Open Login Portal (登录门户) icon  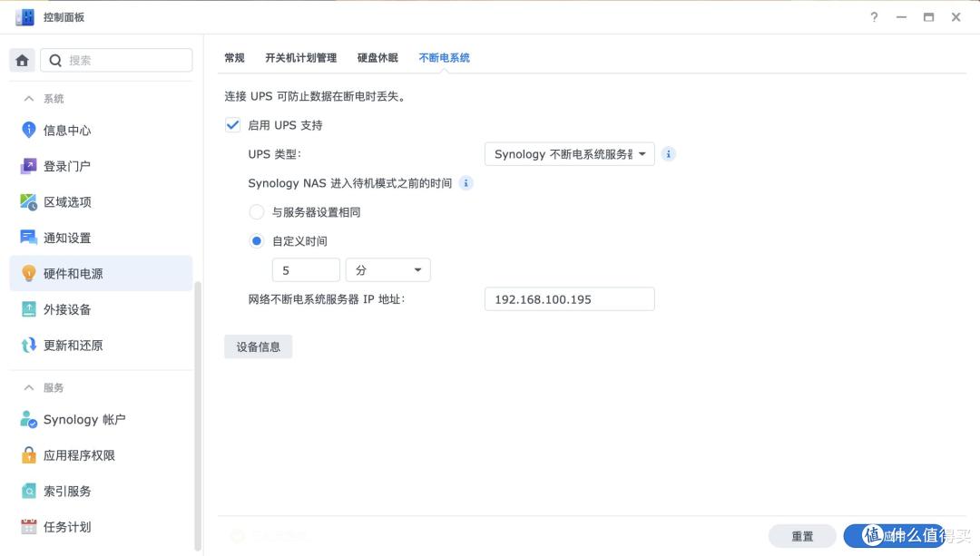[29, 166]
